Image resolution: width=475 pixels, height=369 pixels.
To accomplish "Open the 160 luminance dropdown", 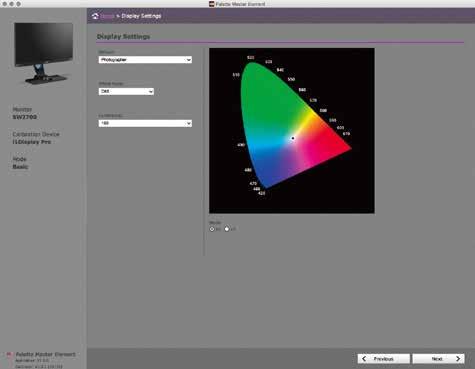I will coord(145,123).
